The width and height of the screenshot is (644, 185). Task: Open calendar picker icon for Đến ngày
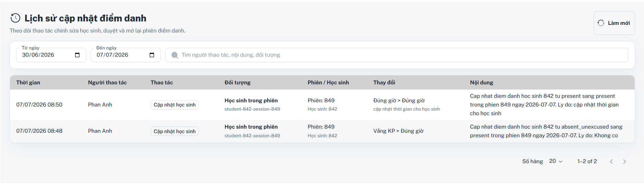(x=152, y=55)
